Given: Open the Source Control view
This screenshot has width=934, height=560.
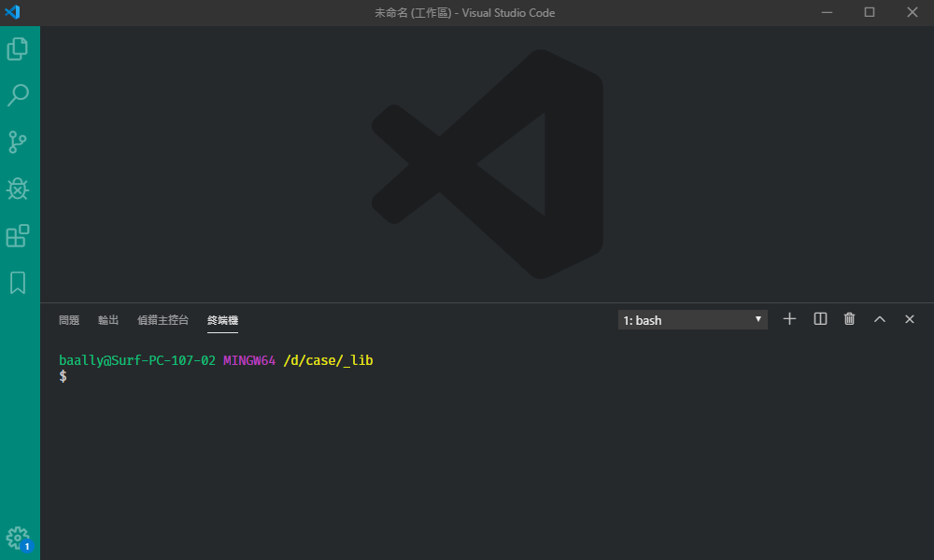Looking at the screenshot, I should pos(19,142).
